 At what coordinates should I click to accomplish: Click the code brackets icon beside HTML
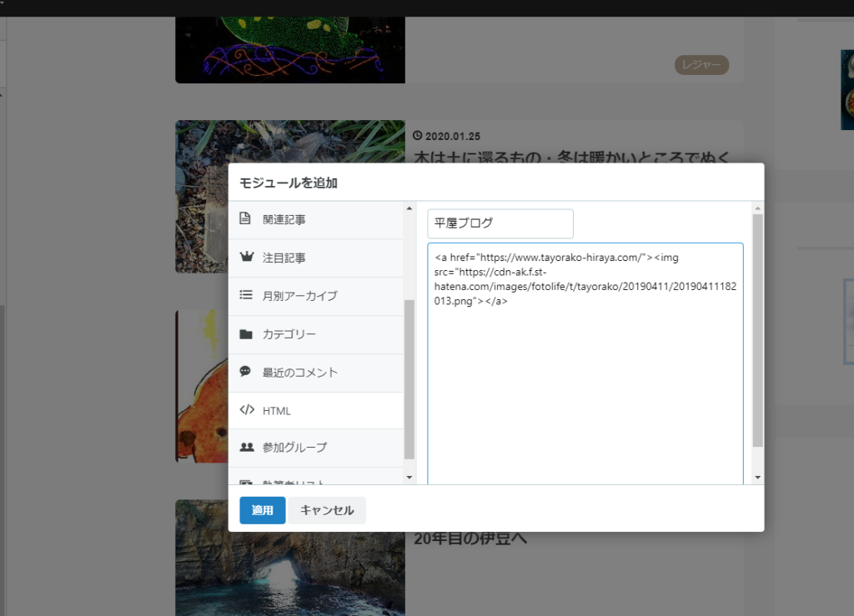(x=247, y=409)
